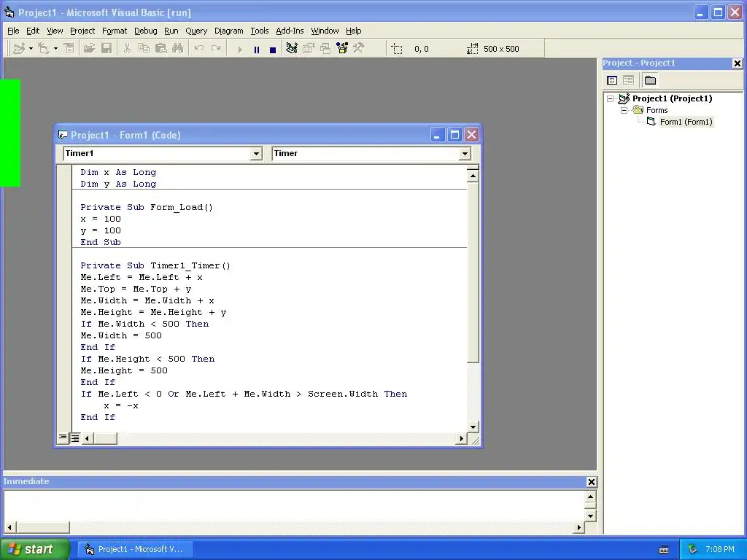Click the Undo arrow icon
The width and height of the screenshot is (747, 560).
click(199, 49)
